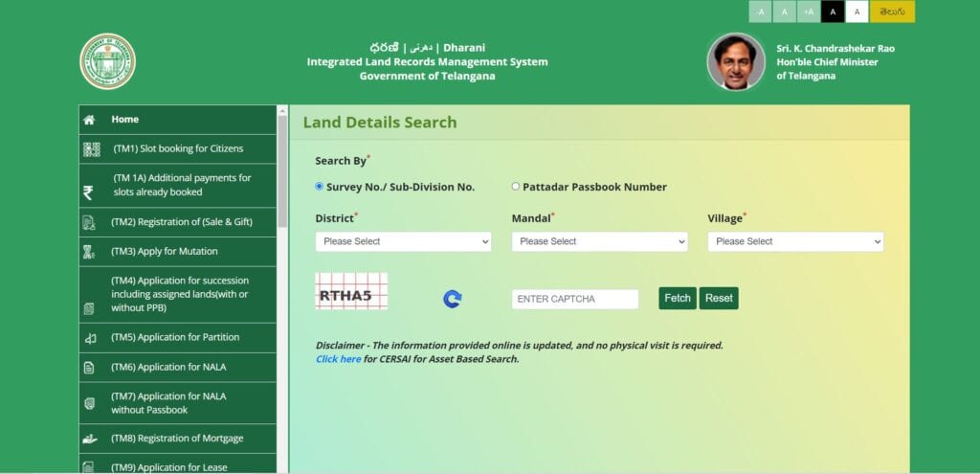This screenshot has height=474, width=980.
Task: Open (TM3) Apply for Mutation
Action: click(x=177, y=252)
